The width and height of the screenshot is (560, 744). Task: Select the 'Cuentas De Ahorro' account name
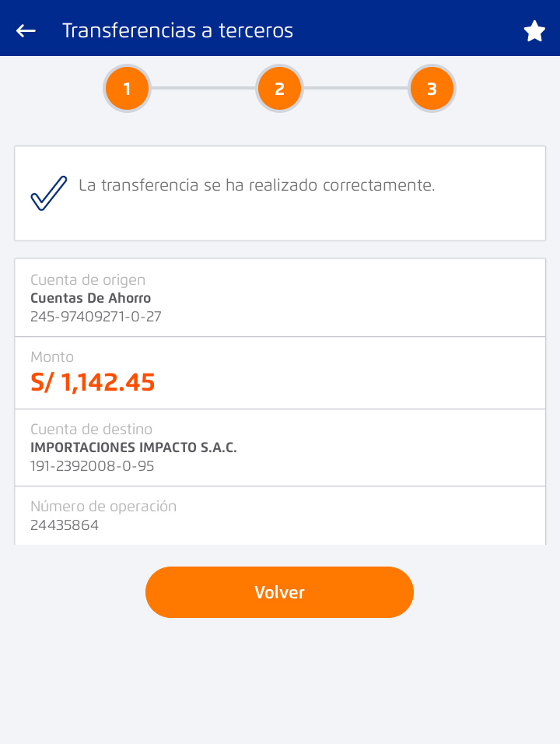[x=90, y=298]
